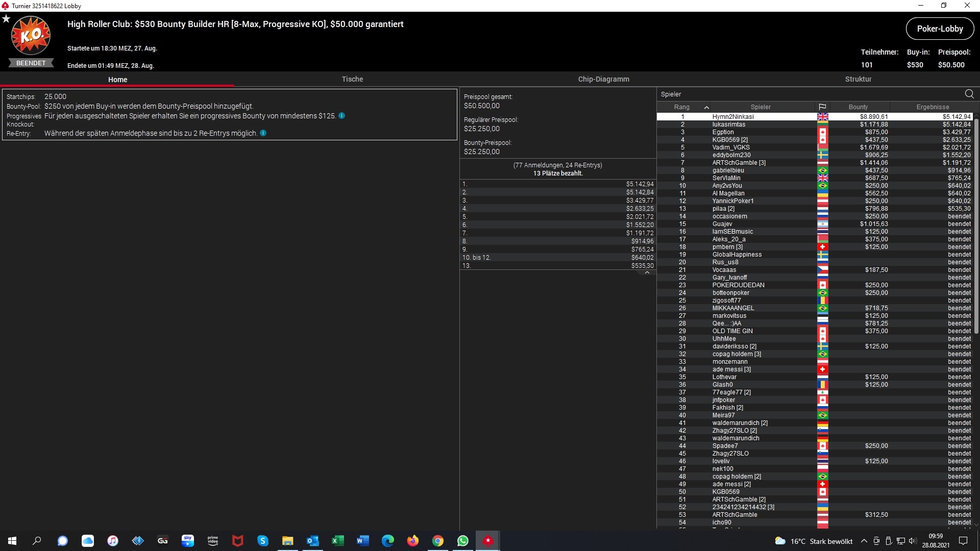The height and width of the screenshot is (551, 980).
Task: Click the flag column header icon
Action: 822,107
